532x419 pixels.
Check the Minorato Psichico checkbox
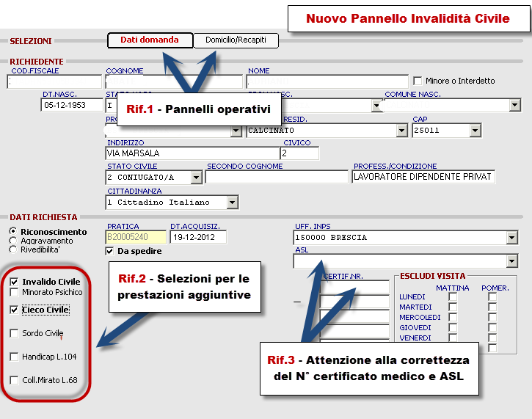pos(14,292)
